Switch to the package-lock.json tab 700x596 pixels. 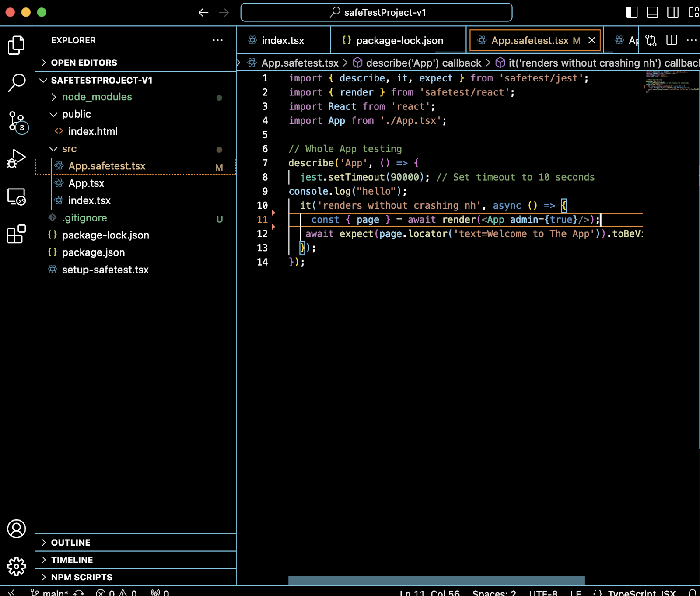point(399,40)
